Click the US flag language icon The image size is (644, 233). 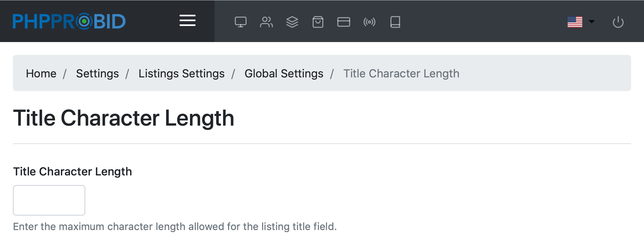575,22
